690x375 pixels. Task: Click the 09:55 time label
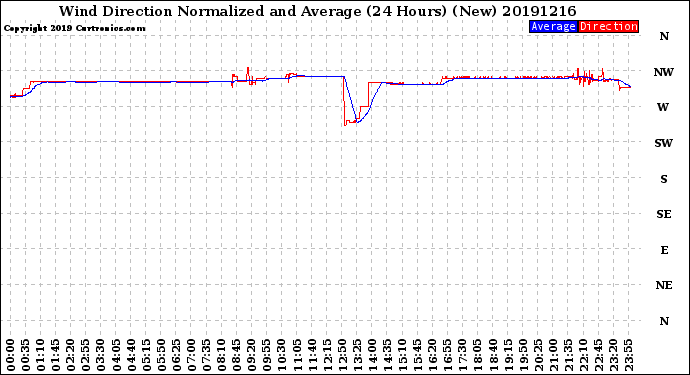[267, 355]
